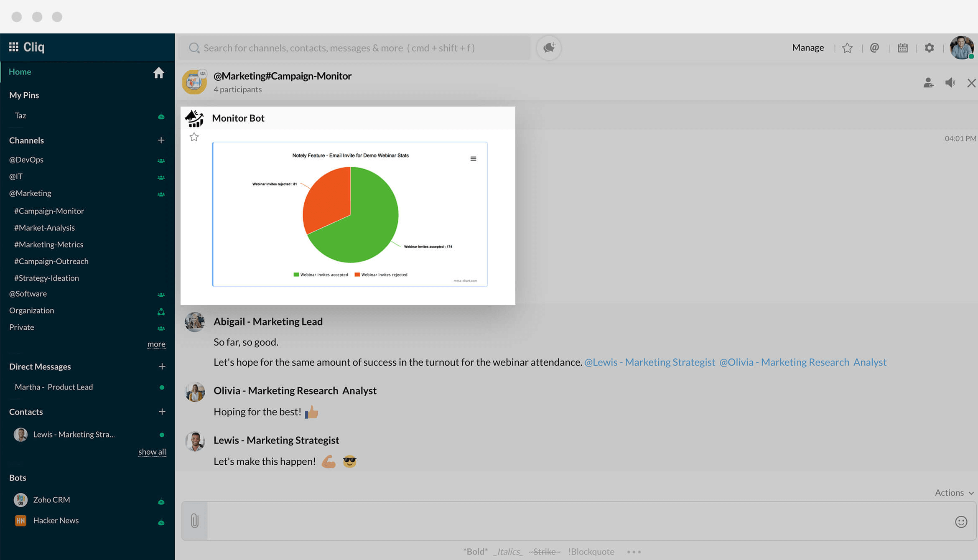Click the new chat bubble icon
Screen dimensions: 978x560
tap(549, 48)
